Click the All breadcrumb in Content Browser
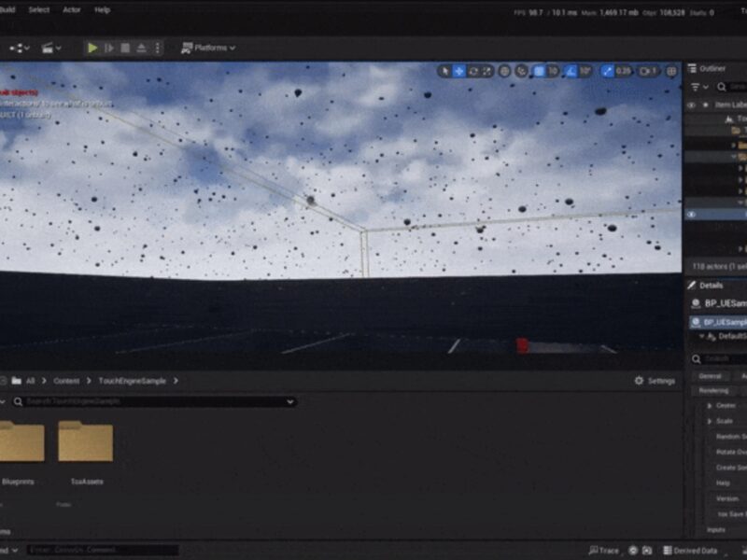Viewport: 747px width, 560px height. (x=31, y=381)
